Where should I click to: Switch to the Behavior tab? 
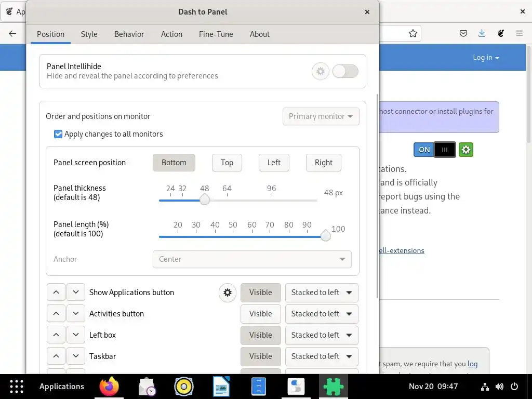point(129,34)
